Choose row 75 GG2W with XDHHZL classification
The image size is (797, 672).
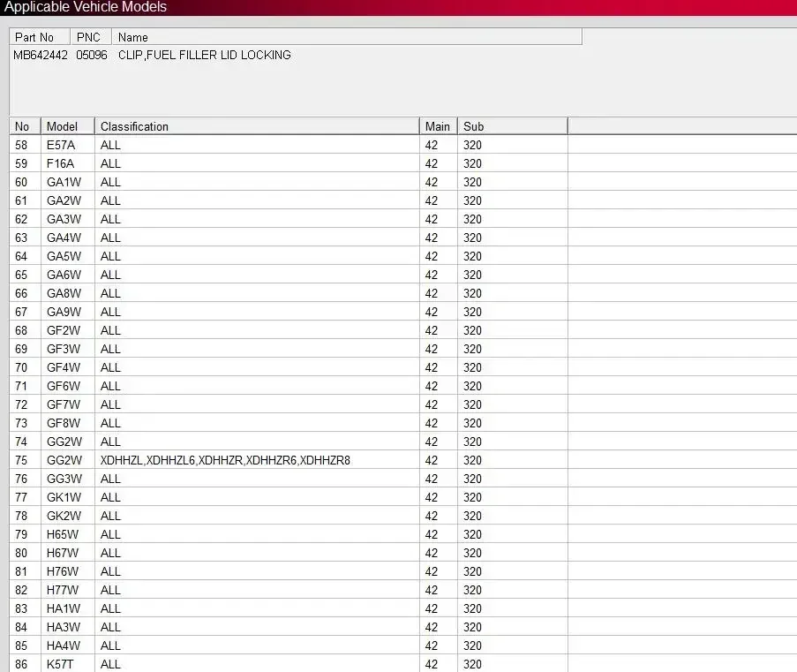pyautogui.click(x=289, y=460)
